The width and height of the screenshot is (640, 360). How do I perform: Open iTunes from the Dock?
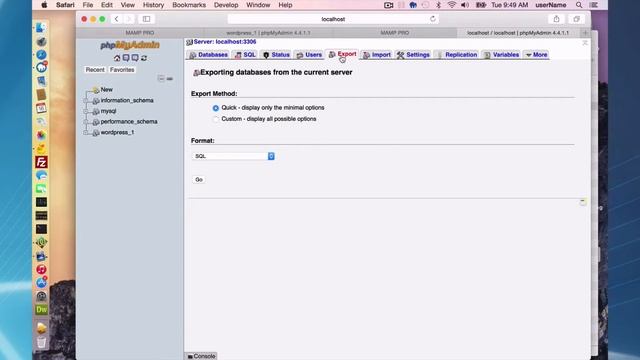point(41,269)
